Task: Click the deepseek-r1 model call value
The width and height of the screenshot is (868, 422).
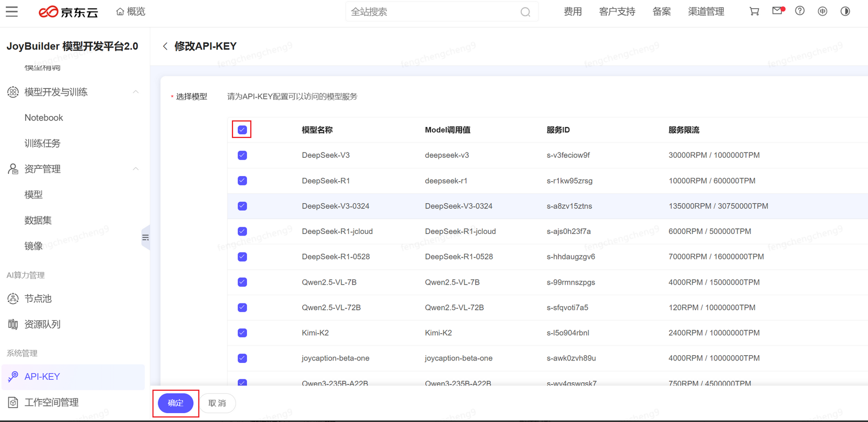Action: (446, 181)
